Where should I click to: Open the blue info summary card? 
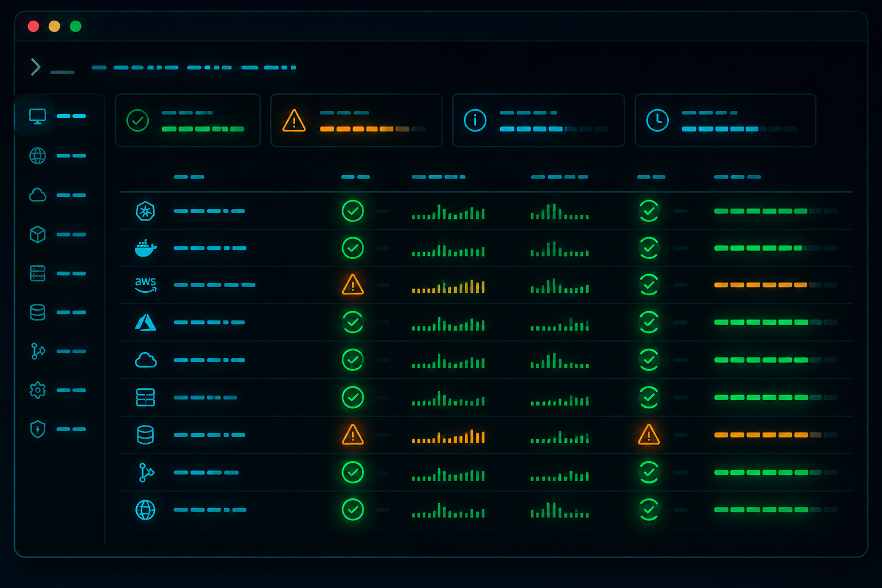click(x=539, y=121)
